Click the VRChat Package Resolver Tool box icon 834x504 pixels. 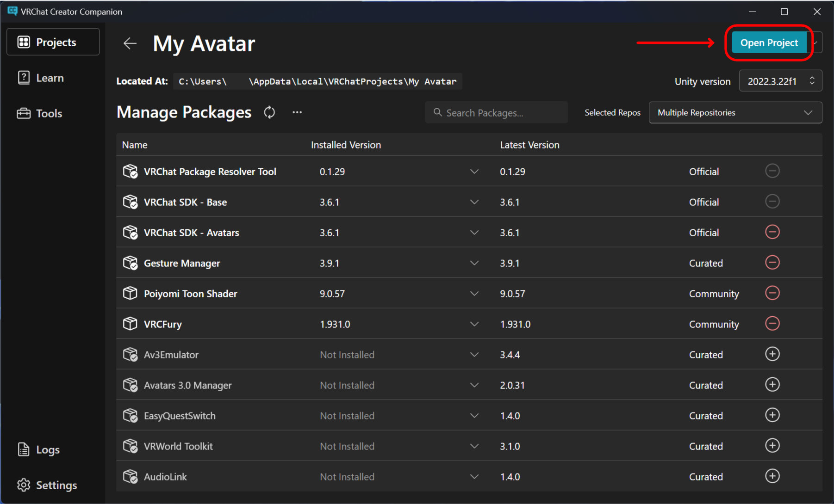(x=130, y=172)
